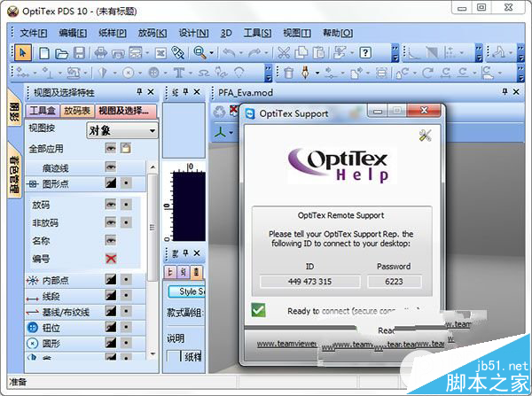Select the Text tool T icon
The image size is (532, 396).
pyautogui.click(x=179, y=73)
